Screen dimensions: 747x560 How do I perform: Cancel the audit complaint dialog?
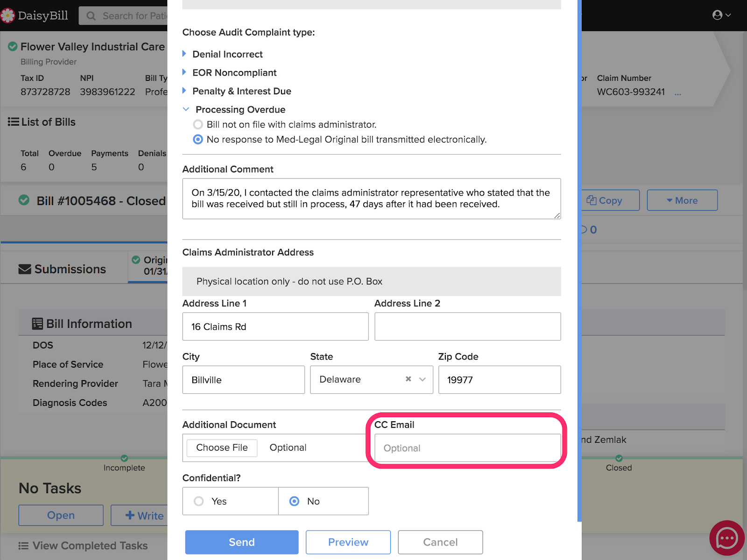point(440,542)
